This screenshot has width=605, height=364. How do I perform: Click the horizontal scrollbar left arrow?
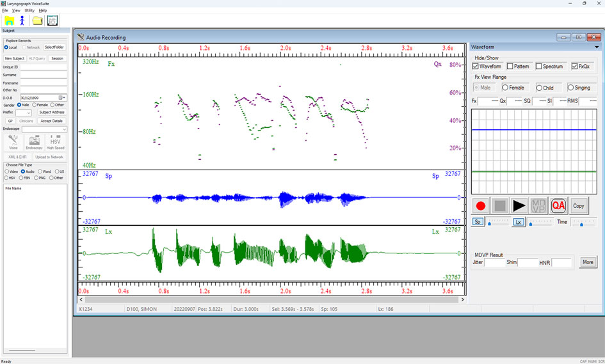point(81,299)
